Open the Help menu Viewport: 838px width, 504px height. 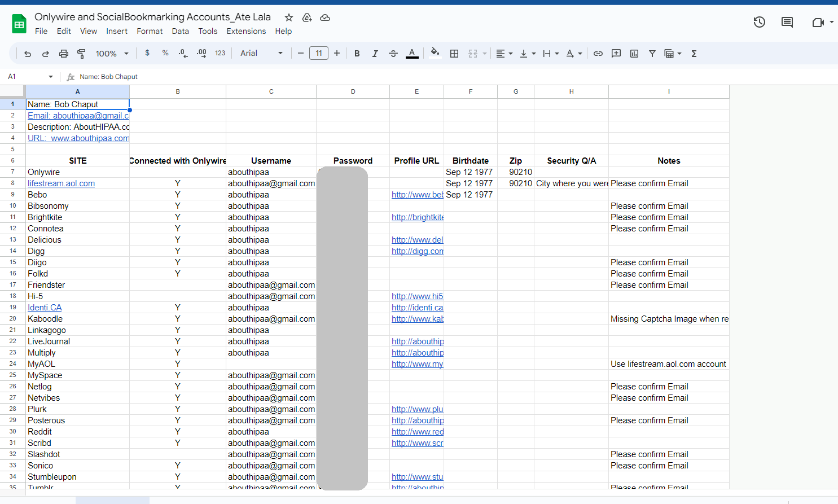283,31
